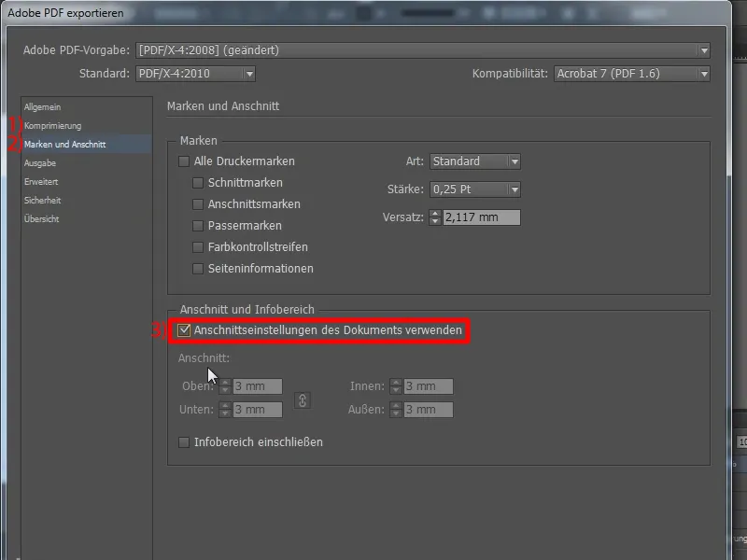
Task: Enable Farbkontrollstreifen checkbox
Action: 198,247
